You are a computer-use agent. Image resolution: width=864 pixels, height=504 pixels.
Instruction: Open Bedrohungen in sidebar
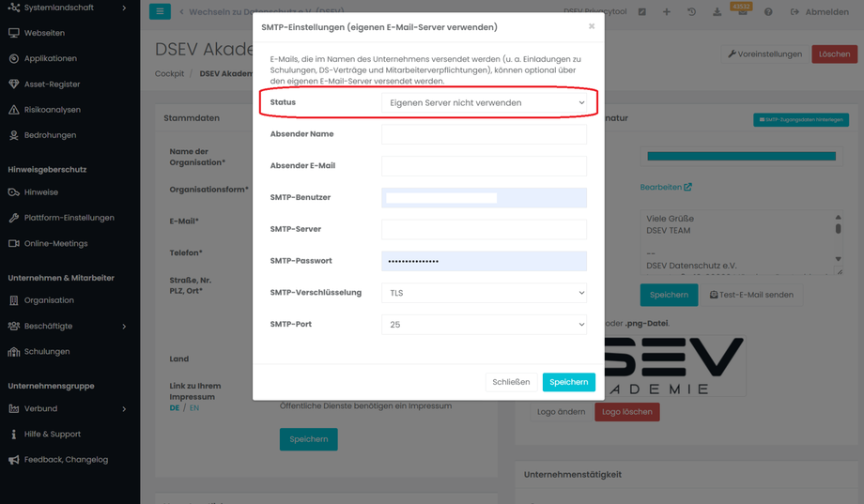point(50,135)
